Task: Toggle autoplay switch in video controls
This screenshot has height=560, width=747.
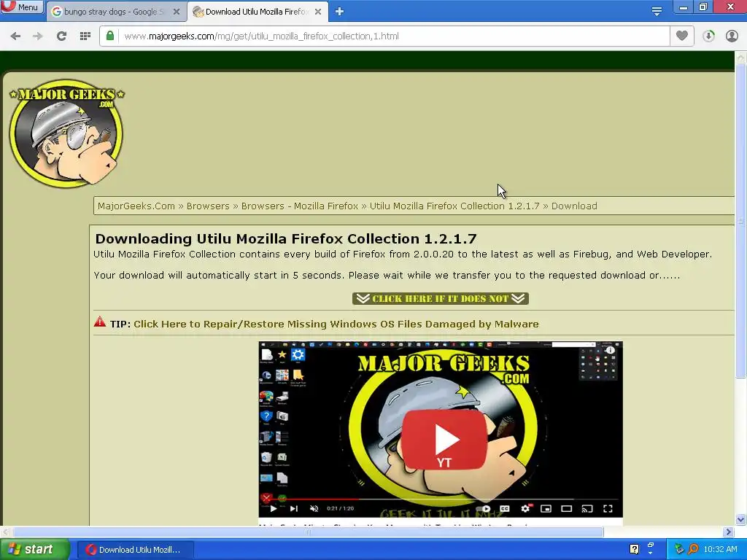Action: click(x=484, y=508)
